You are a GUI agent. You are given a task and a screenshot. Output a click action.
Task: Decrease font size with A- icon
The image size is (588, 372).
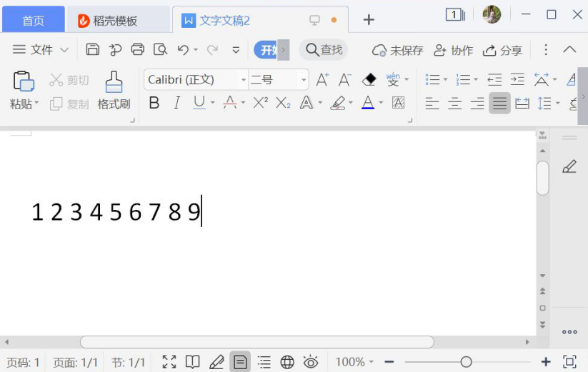[344, 79]
